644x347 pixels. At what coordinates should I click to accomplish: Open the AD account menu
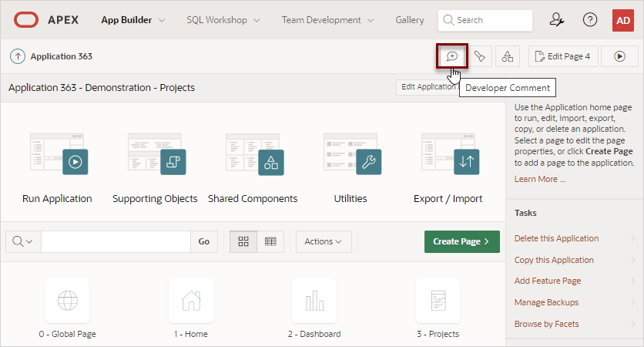pyautogui.click(x=623, y=20)
